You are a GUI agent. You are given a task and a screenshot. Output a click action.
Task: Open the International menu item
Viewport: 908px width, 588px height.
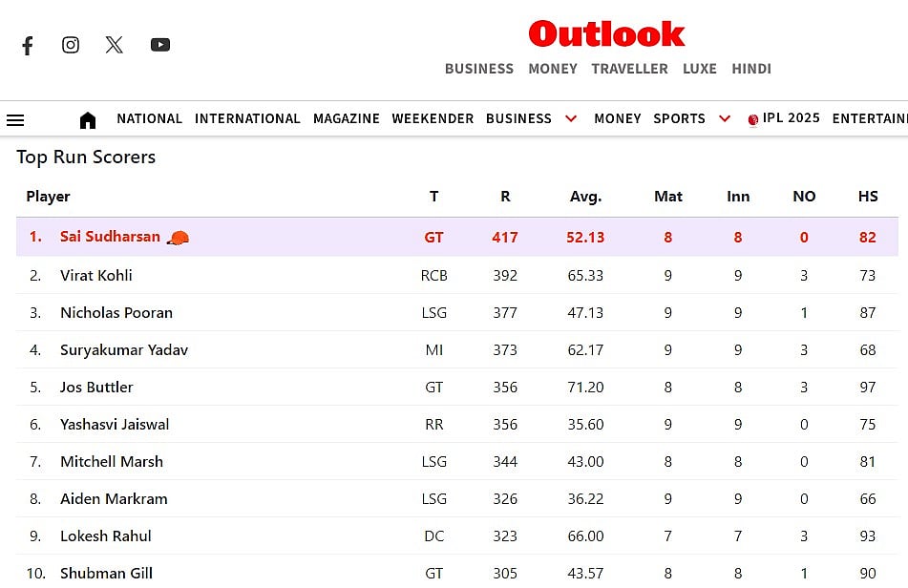[x=247, y=118]
